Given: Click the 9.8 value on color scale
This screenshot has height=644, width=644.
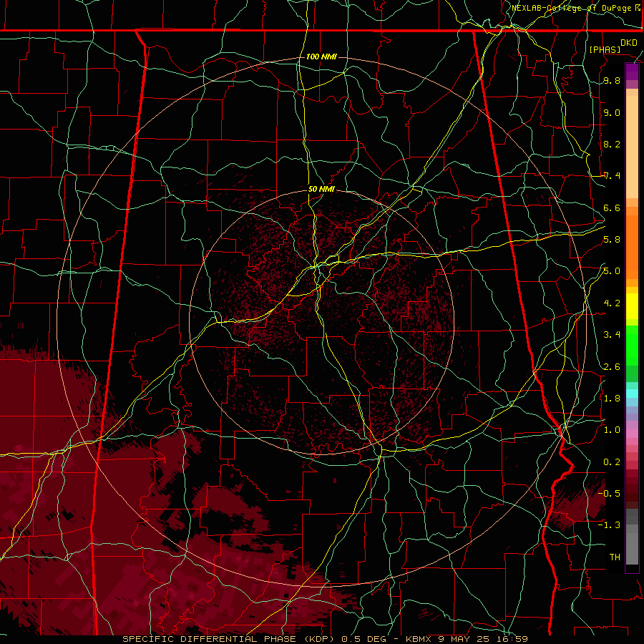Looking at the screenshot, I should click(x=612, y=81).
